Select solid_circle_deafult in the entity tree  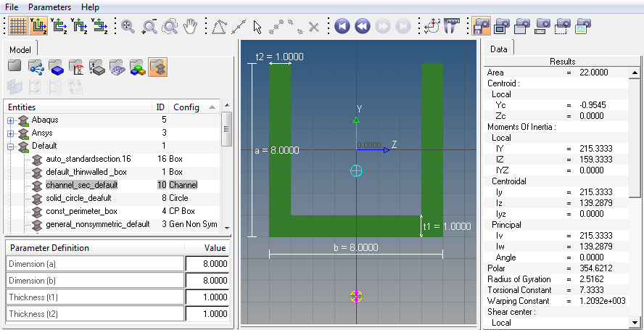(78, 198)
